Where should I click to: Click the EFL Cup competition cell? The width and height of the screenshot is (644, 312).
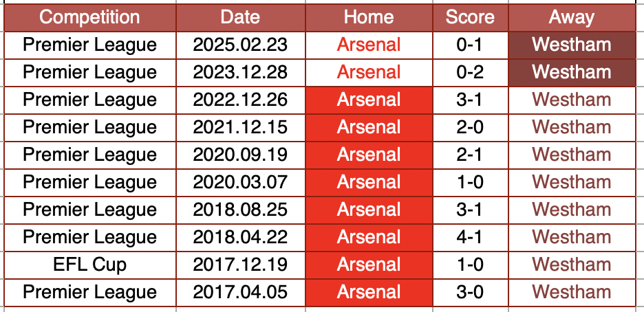[89, 265]
